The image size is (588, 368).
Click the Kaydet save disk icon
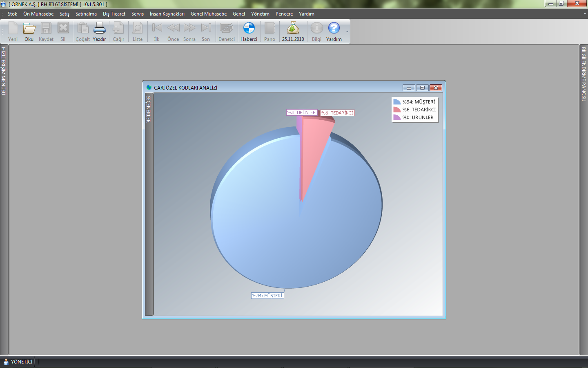click(46, 29)
